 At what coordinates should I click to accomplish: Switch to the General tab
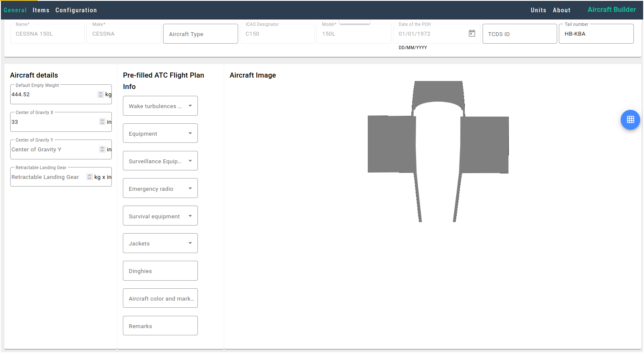[x=15, y=10]
